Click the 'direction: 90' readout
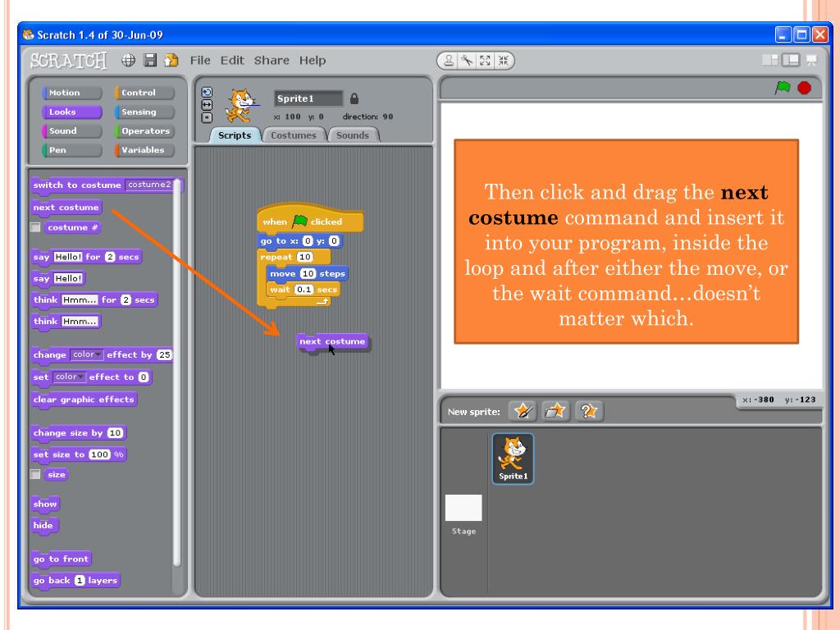840x630 pixels. click(368, 116)
